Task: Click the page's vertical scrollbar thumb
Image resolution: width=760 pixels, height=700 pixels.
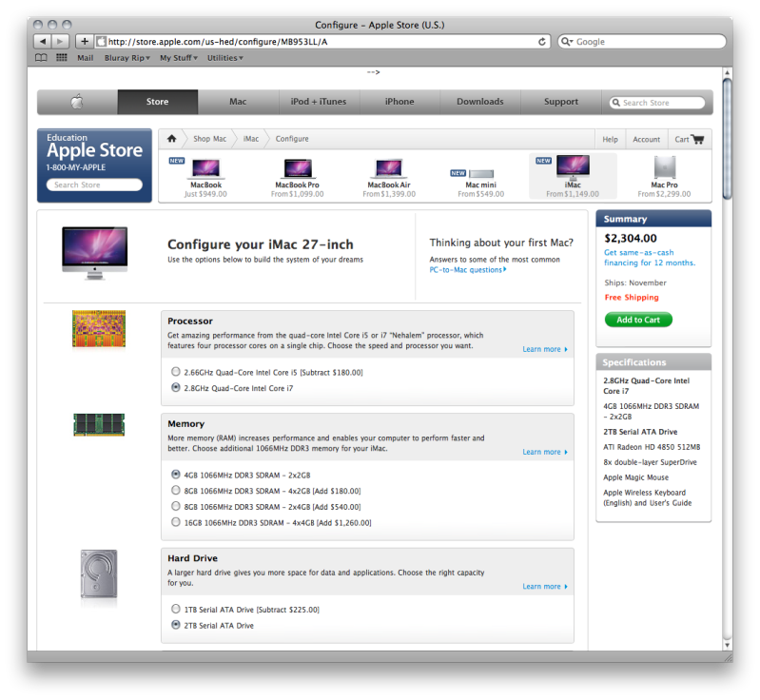Action: 727,138
